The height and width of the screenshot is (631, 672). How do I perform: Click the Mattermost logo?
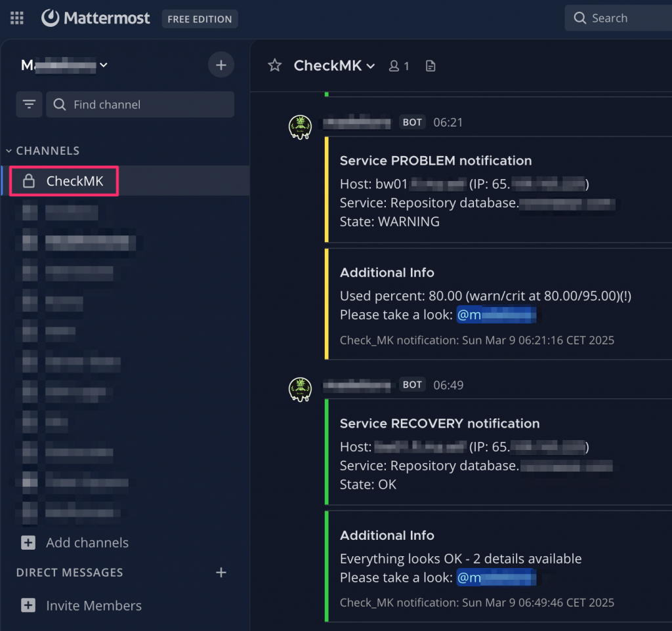(96, 18)
